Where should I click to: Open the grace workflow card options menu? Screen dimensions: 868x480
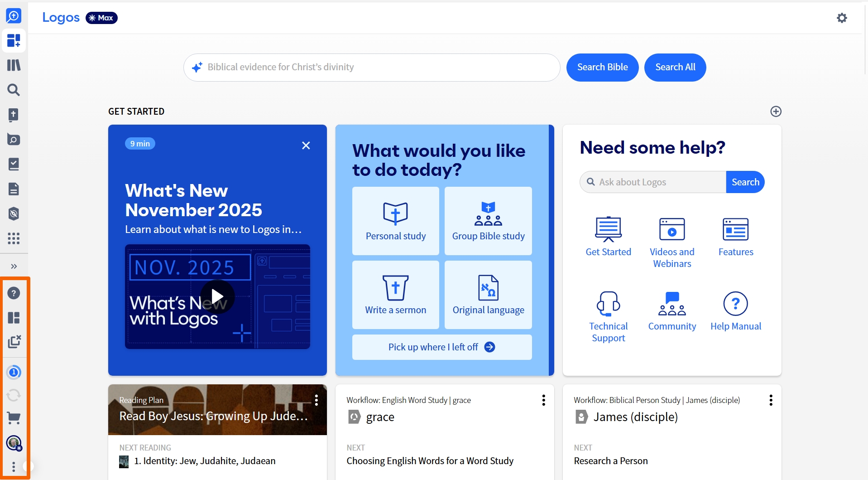(x=543, y=400)
